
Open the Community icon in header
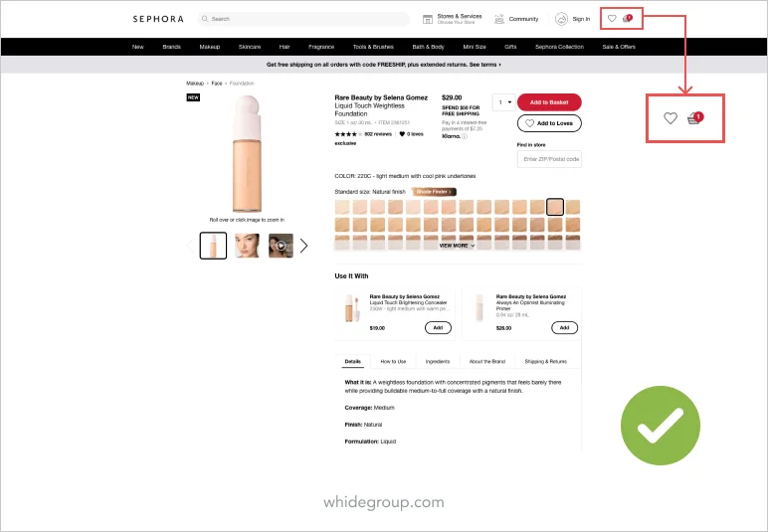(x=499, y=19)
